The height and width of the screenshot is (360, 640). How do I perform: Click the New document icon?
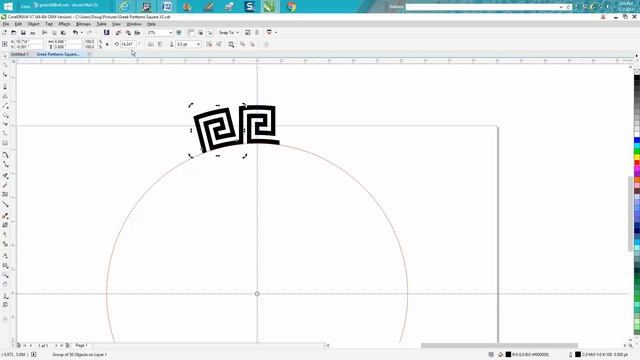pyautogui.click(x=4, y=33)
